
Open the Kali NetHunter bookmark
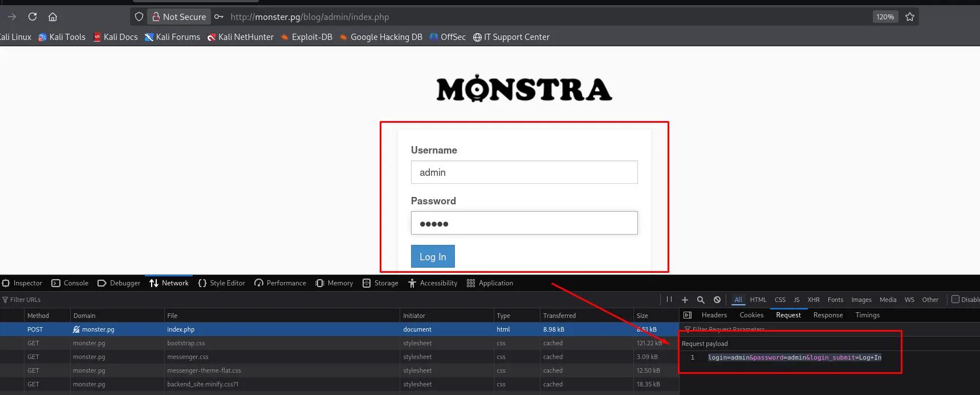point(240,37)
